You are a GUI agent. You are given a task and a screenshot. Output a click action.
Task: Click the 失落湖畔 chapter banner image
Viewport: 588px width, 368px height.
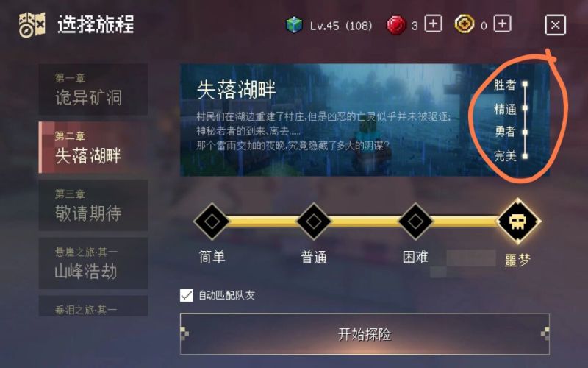pos(365,120)
